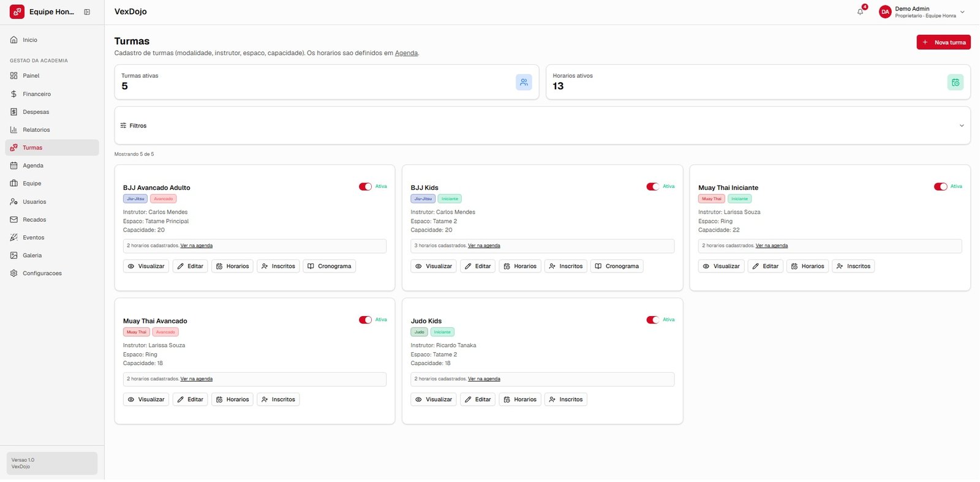Open Galeria in the sidebar
This screenshot has width=980, height=482.
coord(52,255)
